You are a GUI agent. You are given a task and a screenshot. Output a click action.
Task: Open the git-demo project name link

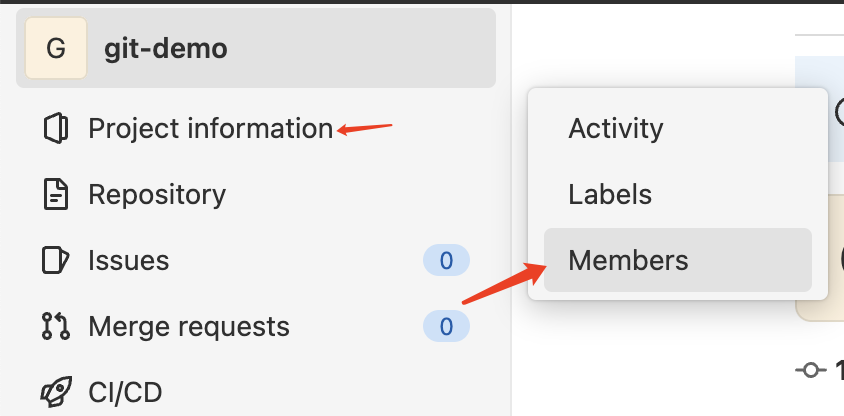[x=166, y=48]
